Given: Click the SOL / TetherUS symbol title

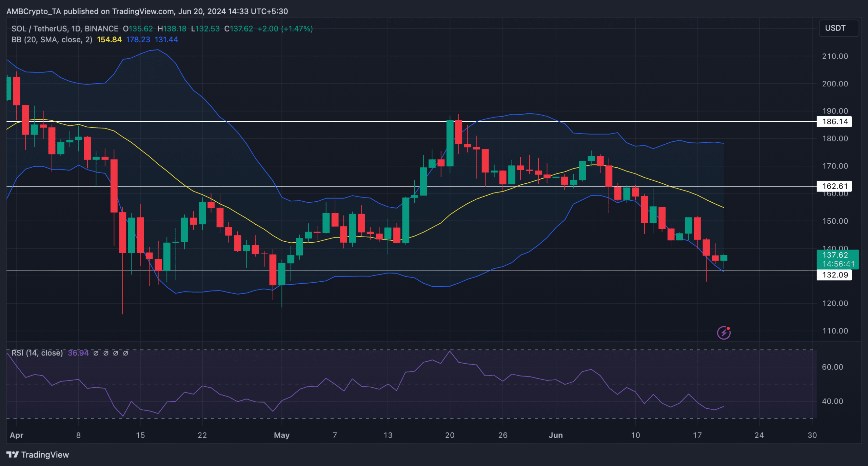Looking at the screenshot, I should click(65, 29).
